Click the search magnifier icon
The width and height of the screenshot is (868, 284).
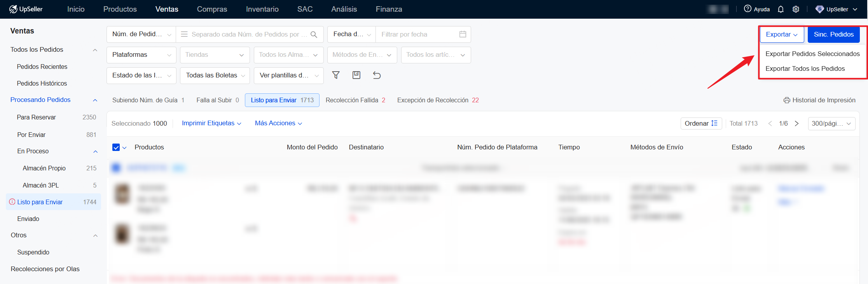314,34
